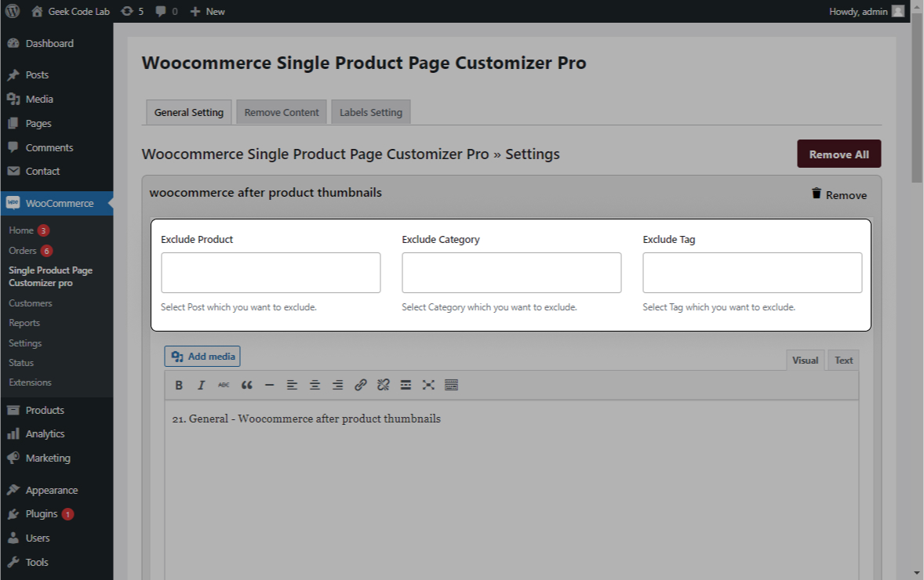Toggle the editor toolbar kitchen sink
The width and height of the screenshot is (924, 580).
(451, 385)
